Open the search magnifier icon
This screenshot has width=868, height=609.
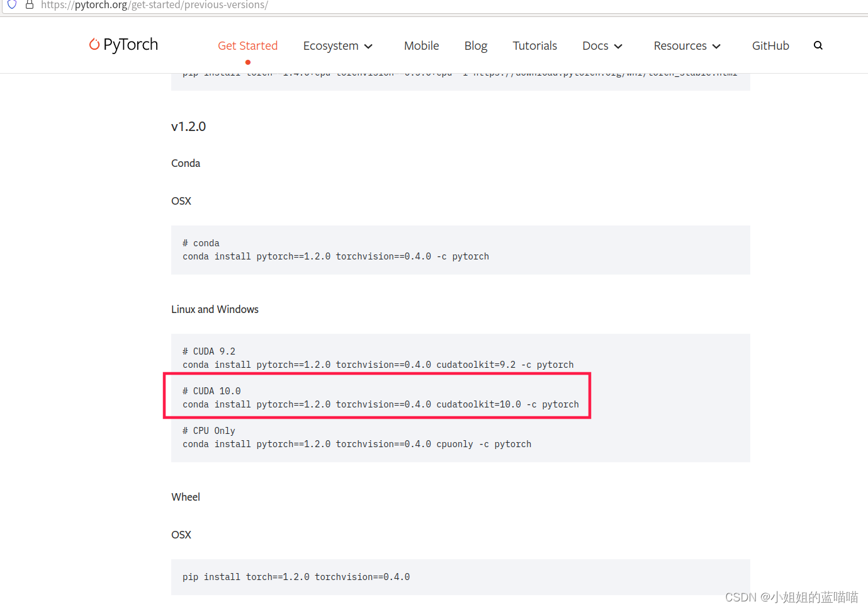coord(818,45)
